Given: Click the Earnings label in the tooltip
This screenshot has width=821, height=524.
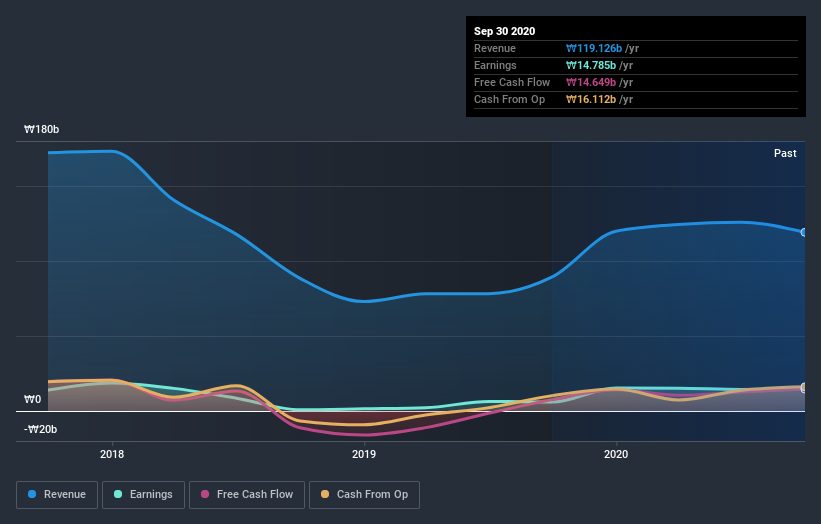Looking at the screenshot, I should [x=495, y=65].
